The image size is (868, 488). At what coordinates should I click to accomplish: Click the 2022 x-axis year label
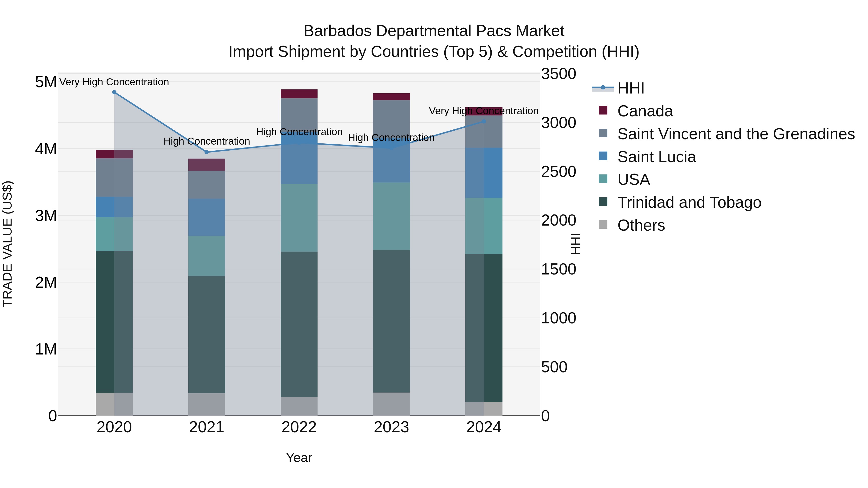299,427
